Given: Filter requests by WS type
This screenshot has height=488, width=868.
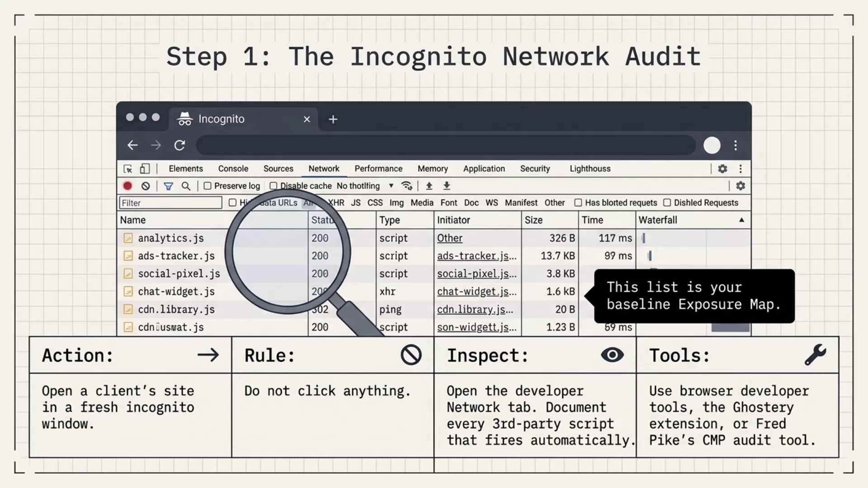Looking at the screenshot, I should (x=491, y=203).
